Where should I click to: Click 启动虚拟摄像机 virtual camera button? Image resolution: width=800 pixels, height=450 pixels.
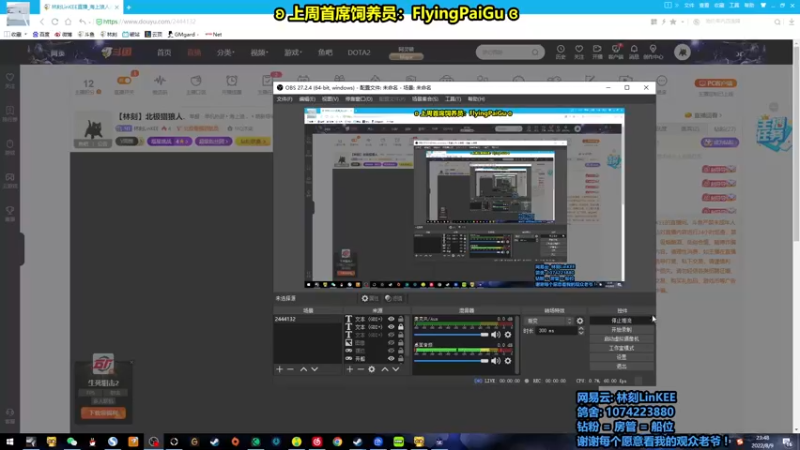(621, 339)
